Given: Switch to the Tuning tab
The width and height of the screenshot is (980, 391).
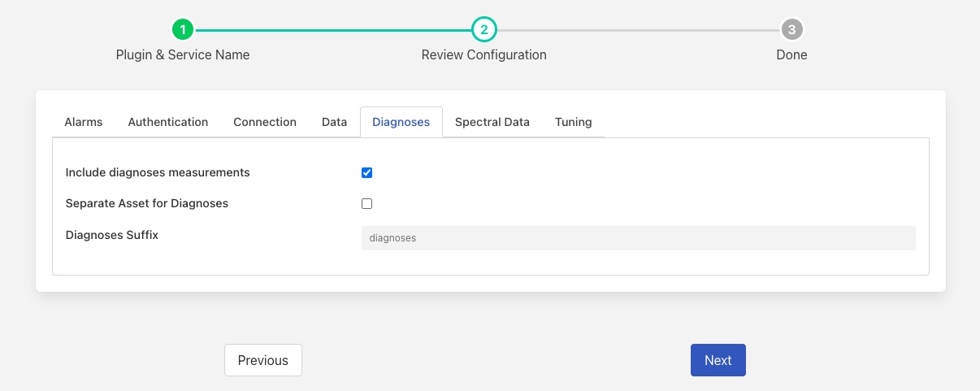Looking at the screenshot, I should click(573, 122).
